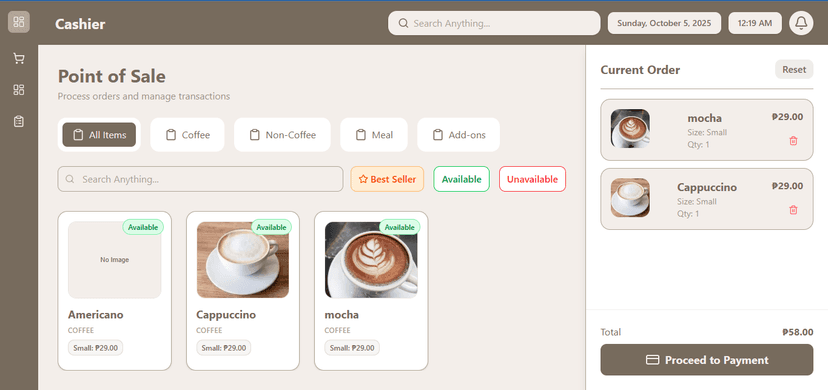
Task: Select the Add-ons category tab
Action: [x=458, y=135]
